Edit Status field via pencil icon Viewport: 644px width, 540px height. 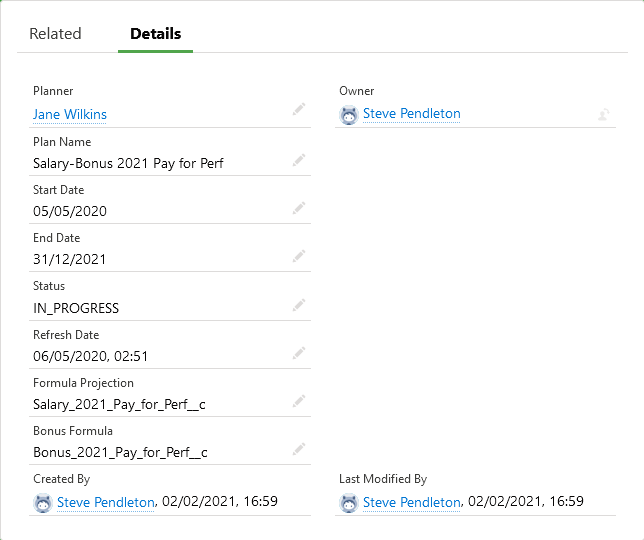click(299, 305)
